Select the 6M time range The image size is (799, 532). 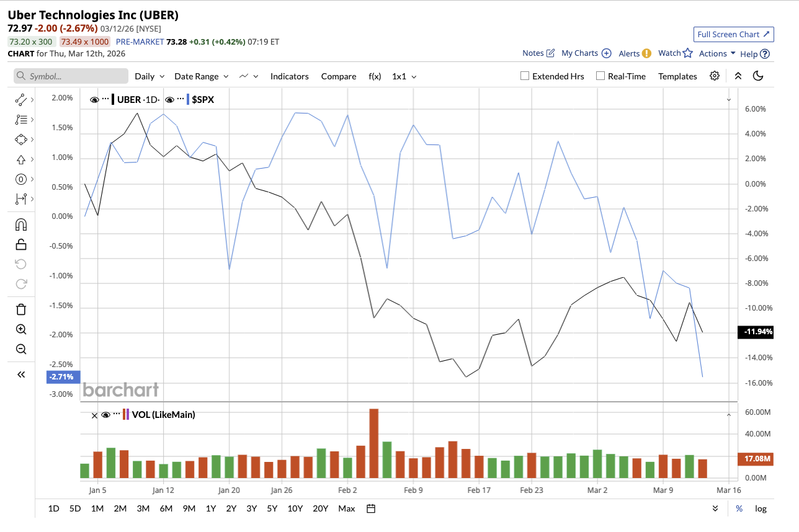point(166,508)
